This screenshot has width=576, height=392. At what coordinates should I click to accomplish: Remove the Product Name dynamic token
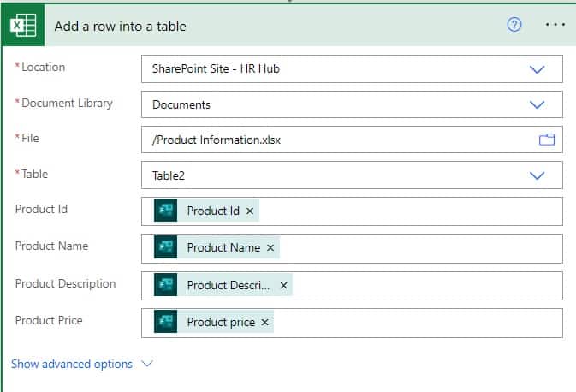click(x=270, y=247)
